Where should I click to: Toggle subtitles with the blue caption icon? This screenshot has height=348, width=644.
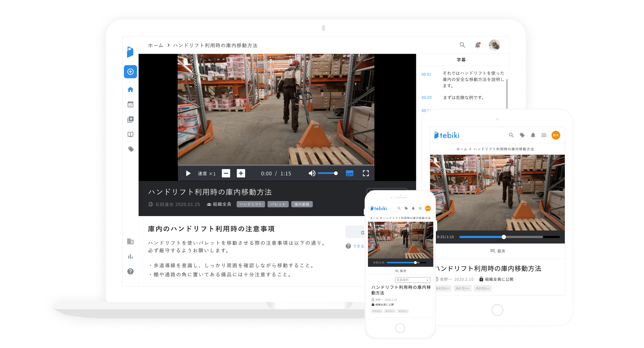(350, 173)
